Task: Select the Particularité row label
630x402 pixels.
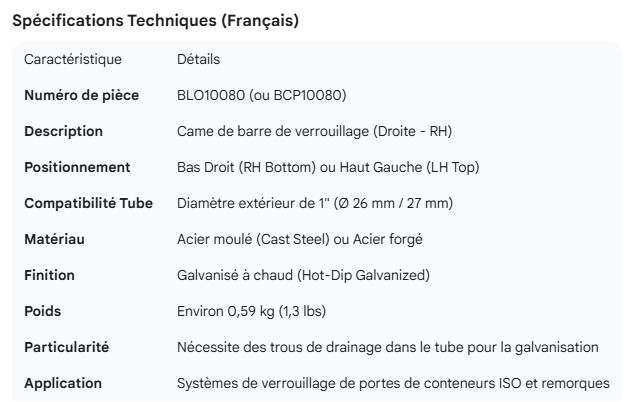Action: [66, 347]
